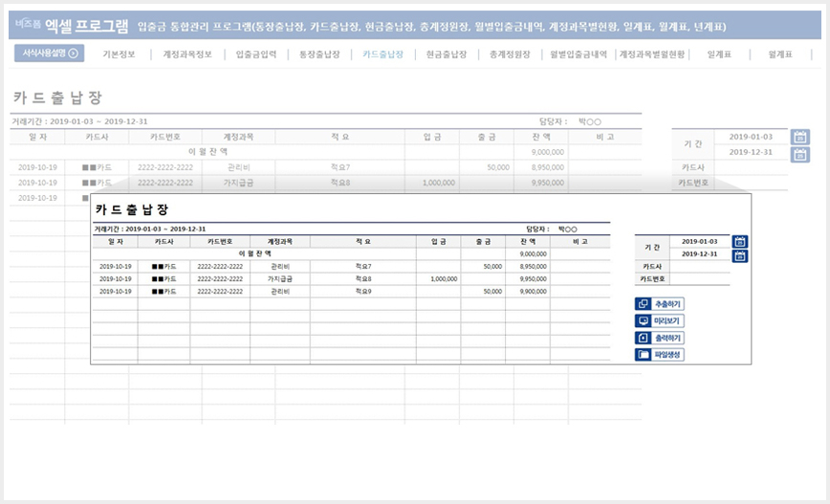Open the 총계정원장 tab
830x504 pixels.
pos(510,54)
